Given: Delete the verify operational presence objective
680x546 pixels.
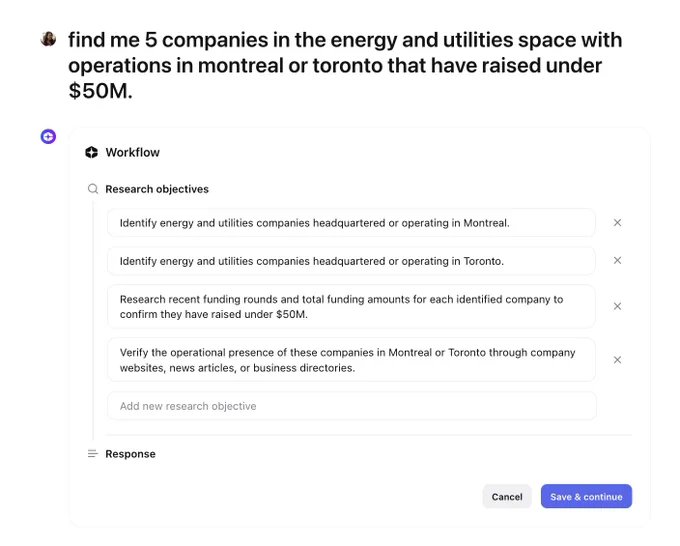Looking at the screenshot, I should point(617,360).
